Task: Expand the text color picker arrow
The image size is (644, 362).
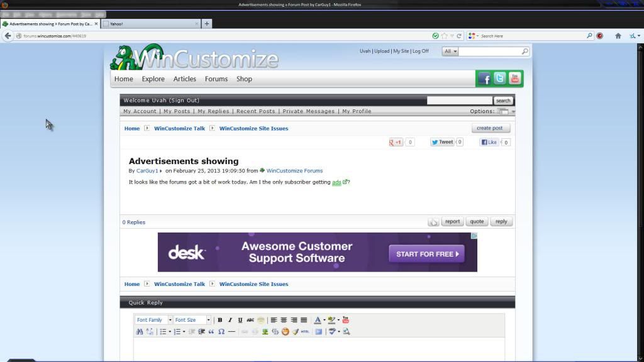Action: pyautogui.click(x=324, y=320)
